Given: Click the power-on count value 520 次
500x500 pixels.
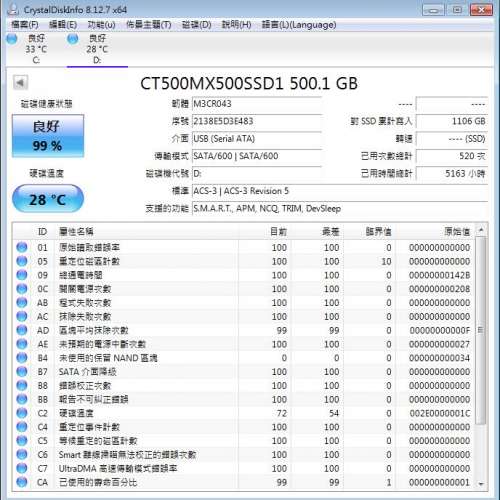Looking at the screenshot, I should 452,156.
